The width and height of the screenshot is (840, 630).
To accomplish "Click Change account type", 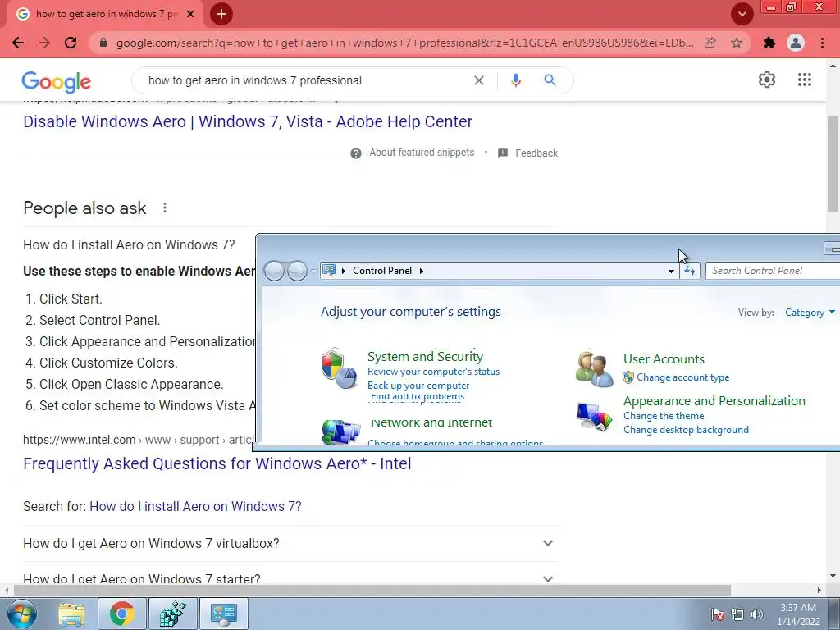I will [683, 377].
